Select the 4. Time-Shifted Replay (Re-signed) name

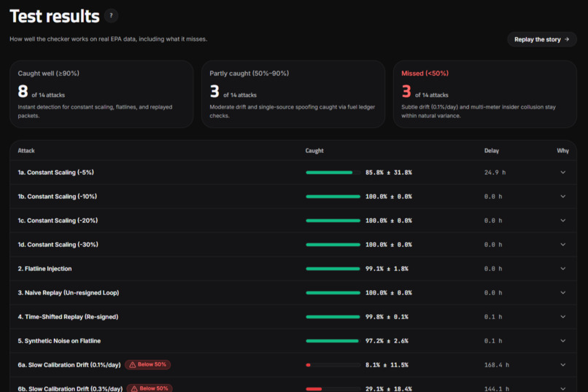coord(68,317)
